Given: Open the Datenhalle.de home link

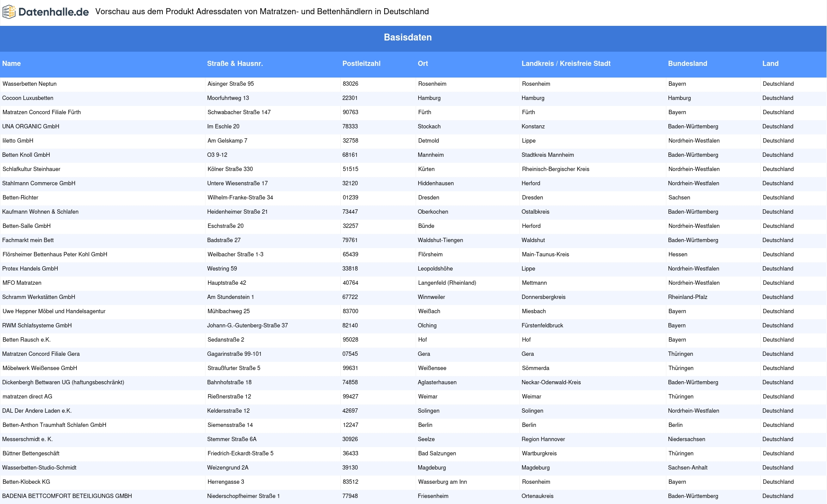Looking at the screenshot, I should point(46,12).
